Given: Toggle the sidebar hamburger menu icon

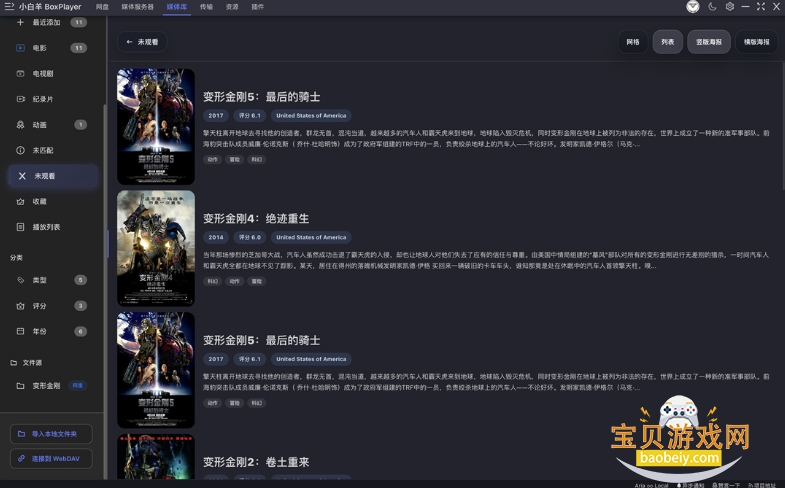Looking at the screenshot, I should [9, 7].
